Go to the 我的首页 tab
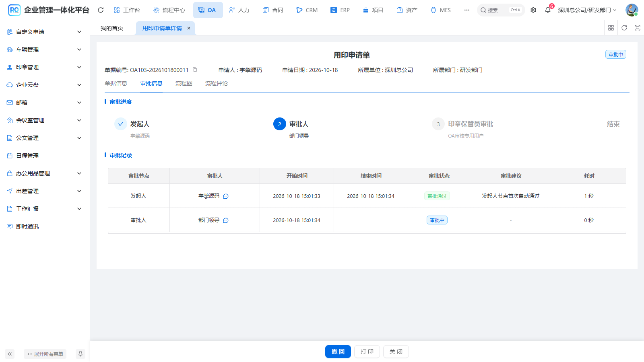This screenshot has width=644, height=362. pyautogui.click(x=112, y=28)
